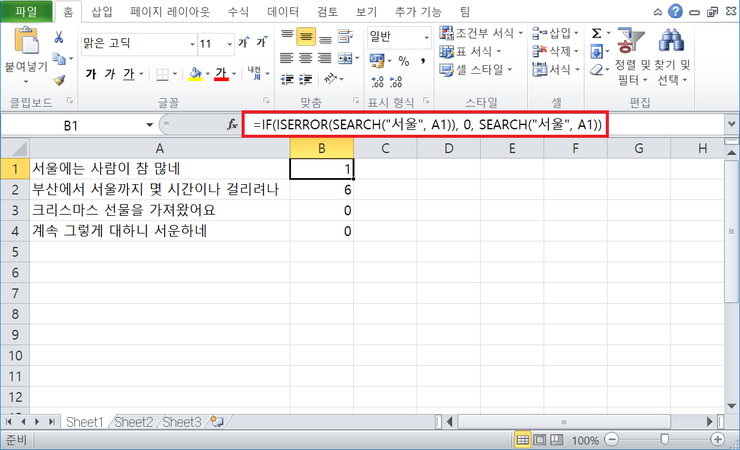The image size is (740, 450).
Task: Toggle center horizontal alignment
Action: [x=307, y=57]
